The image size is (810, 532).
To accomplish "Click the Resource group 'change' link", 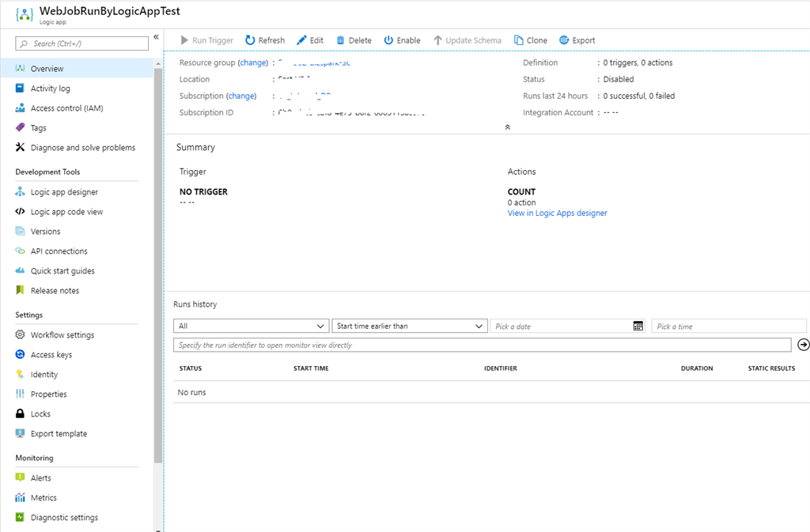I will tap(253, 62).
